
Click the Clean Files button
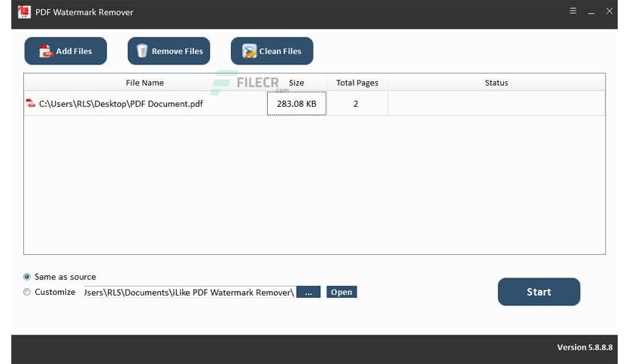(272, 51)
